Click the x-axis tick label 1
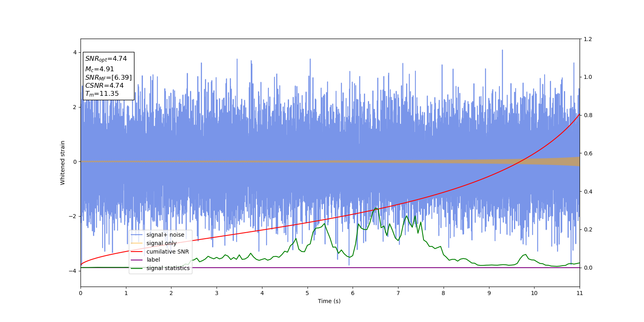Viewport: 644px width, 322px height. coord(126,293)
